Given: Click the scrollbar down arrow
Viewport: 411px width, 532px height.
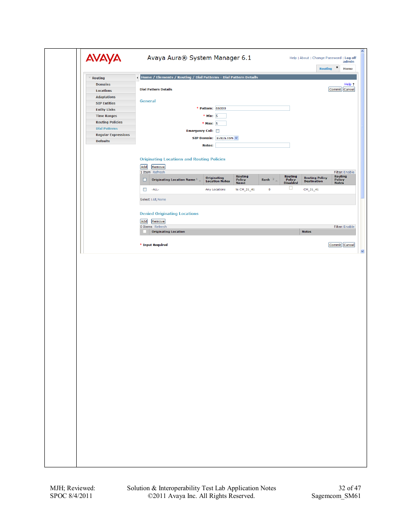Looking at the screenshot, I should click(x=362, y=251).
